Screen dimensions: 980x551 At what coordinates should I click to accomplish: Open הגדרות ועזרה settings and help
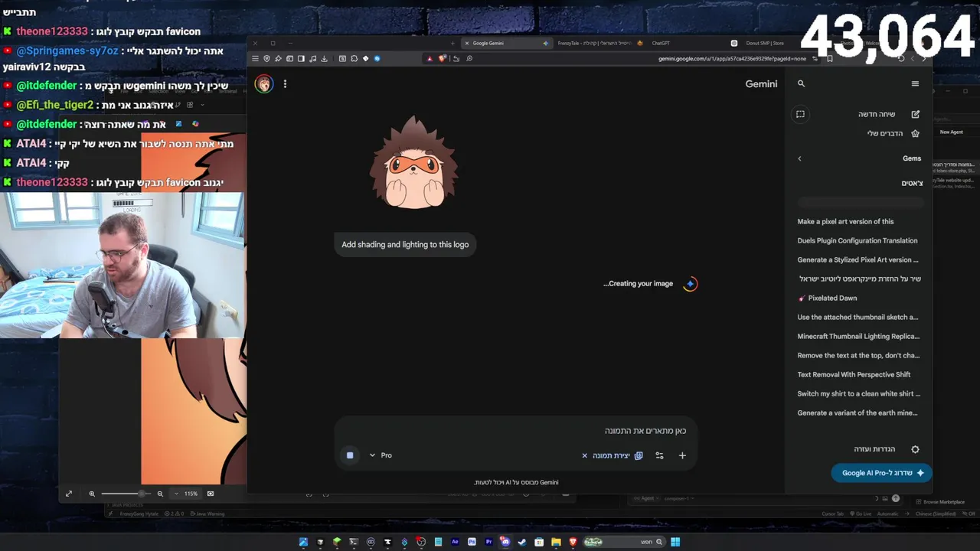(886, 449)
